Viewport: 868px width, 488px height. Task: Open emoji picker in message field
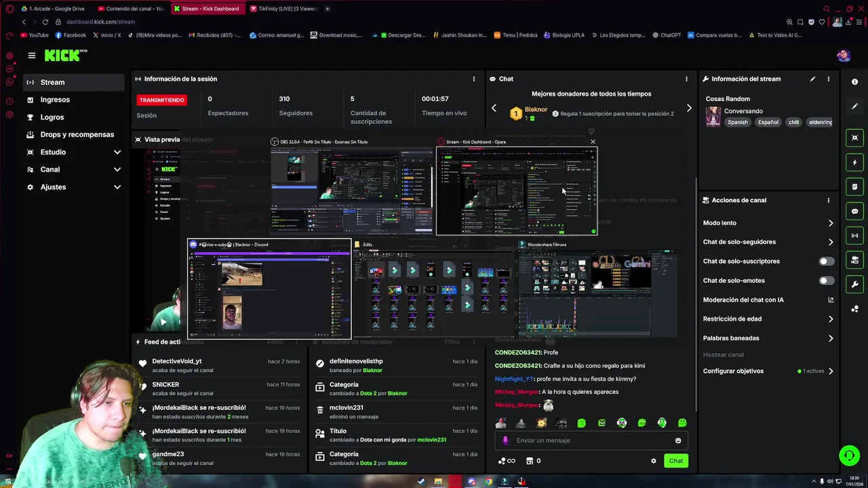tap(678, 441)
